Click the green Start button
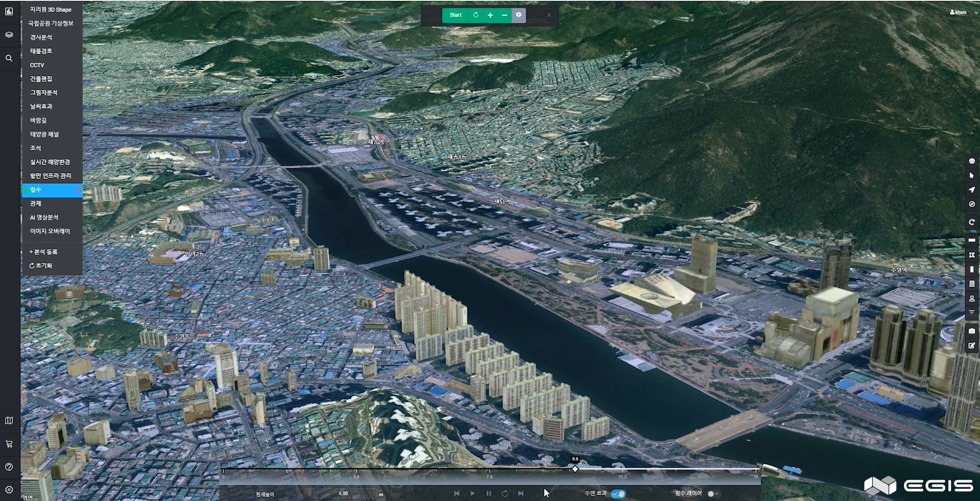 (455, 15)
